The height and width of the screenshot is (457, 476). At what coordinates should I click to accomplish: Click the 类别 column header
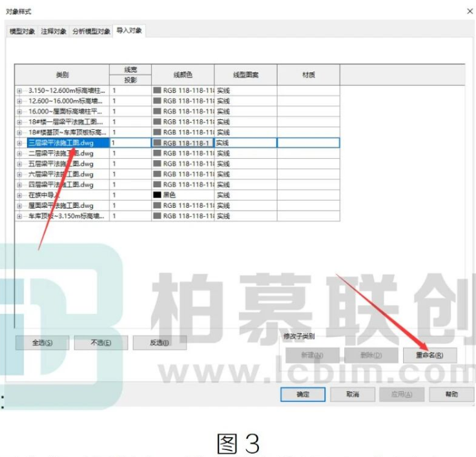pos(62,75)
